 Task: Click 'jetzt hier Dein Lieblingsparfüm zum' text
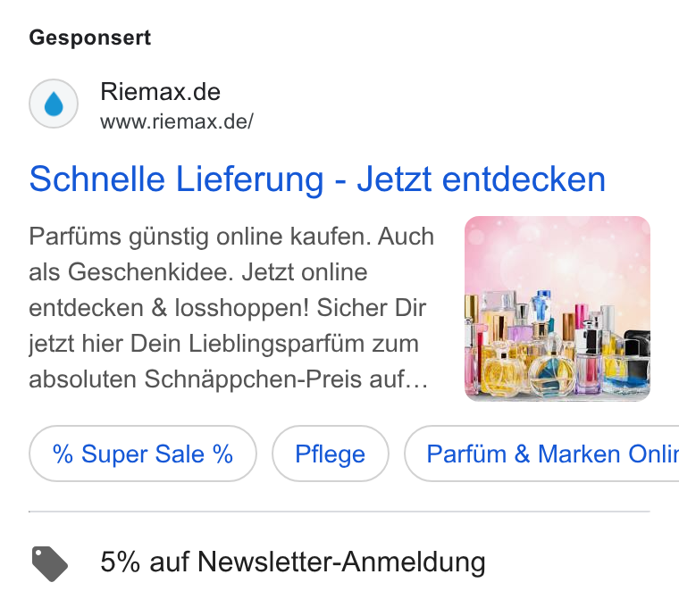click(224, 345)
